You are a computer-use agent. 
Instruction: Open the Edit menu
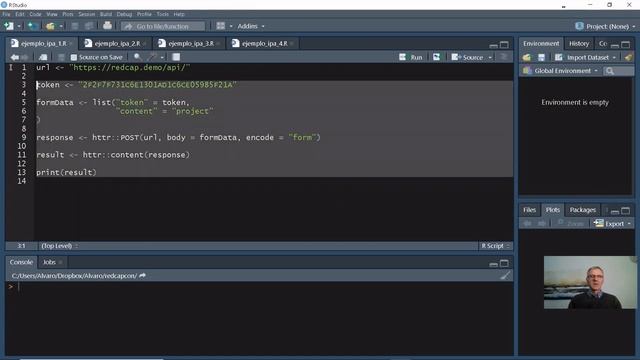[x=20, y=14]
